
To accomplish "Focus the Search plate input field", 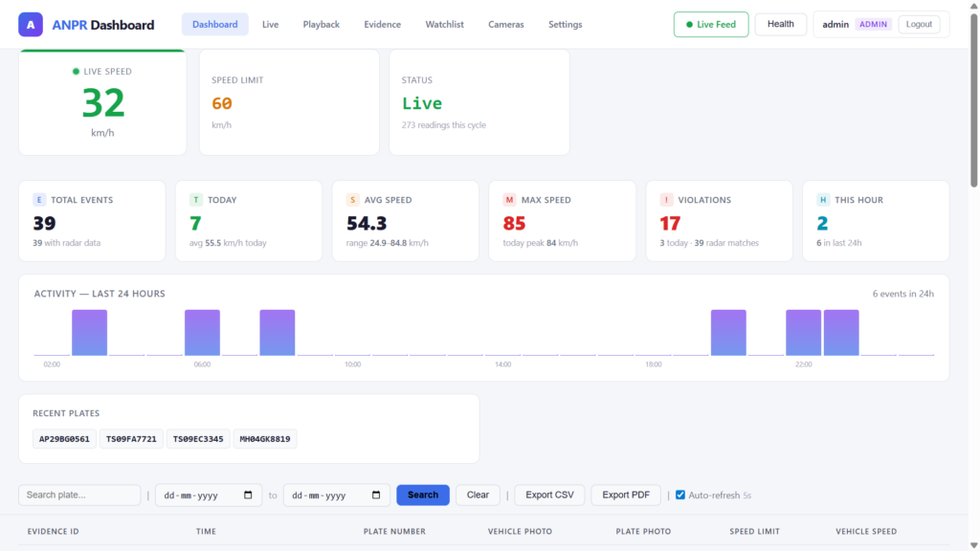I will (79, 495).
